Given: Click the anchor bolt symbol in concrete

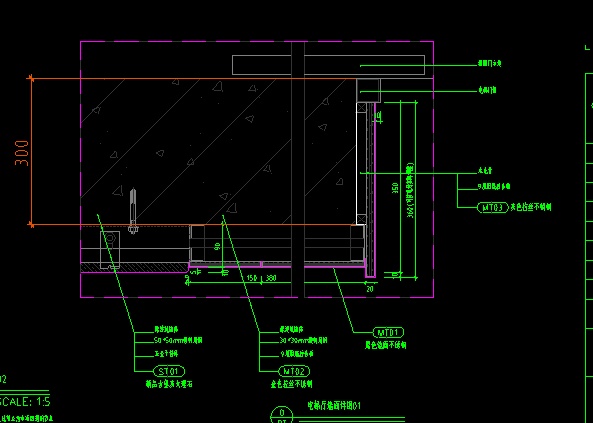Looking at the screenshot, I should point(133,211).
